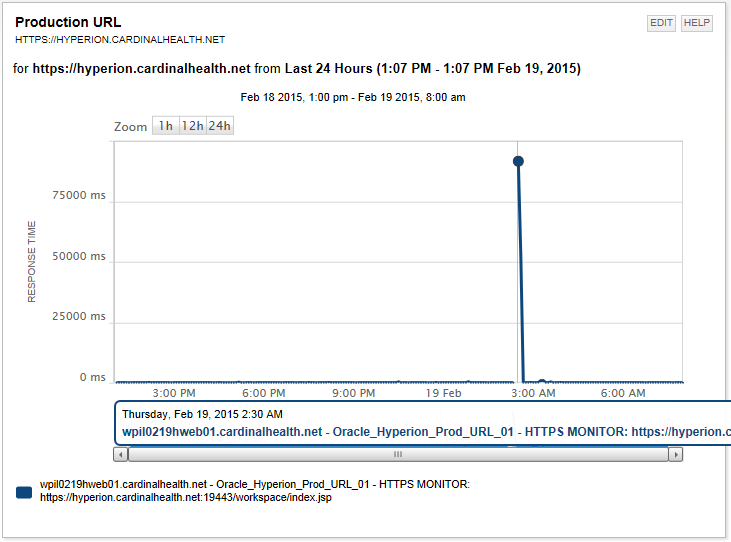Click the 0 ms axis label
This screenshot has height=542, width=731.
[x=92, y=377]
